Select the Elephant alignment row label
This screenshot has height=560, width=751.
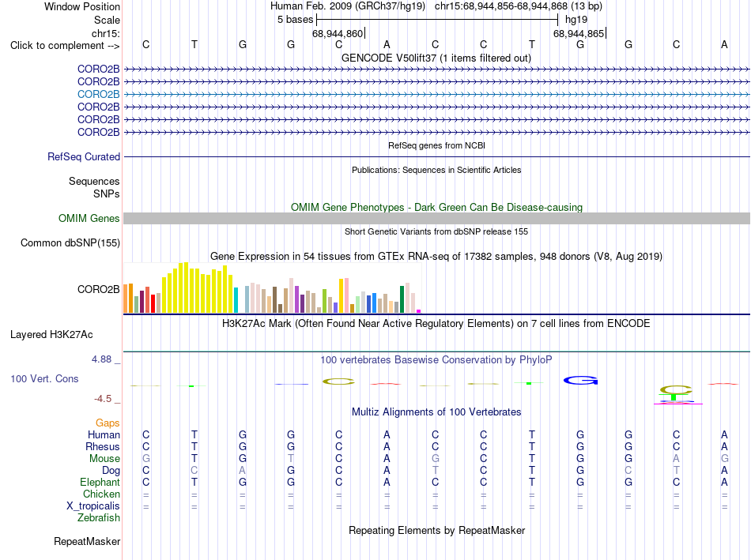(x=100, y=482)
